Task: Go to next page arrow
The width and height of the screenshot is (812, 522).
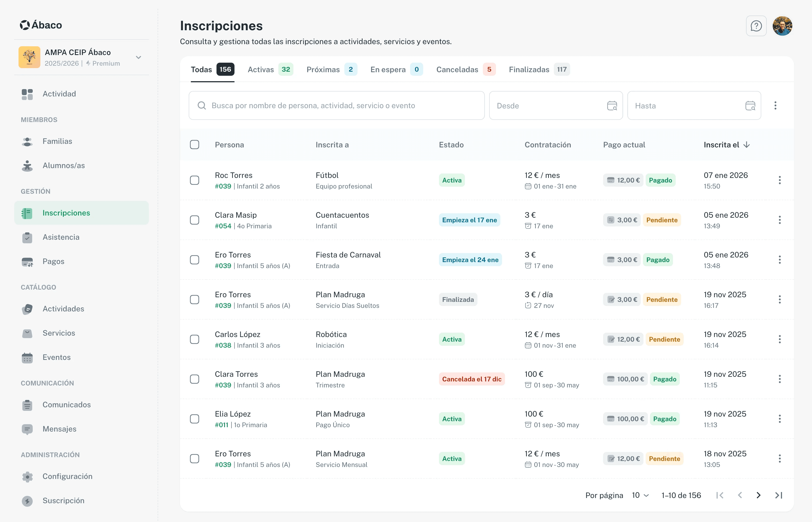Action: click(x=758, y=495)
